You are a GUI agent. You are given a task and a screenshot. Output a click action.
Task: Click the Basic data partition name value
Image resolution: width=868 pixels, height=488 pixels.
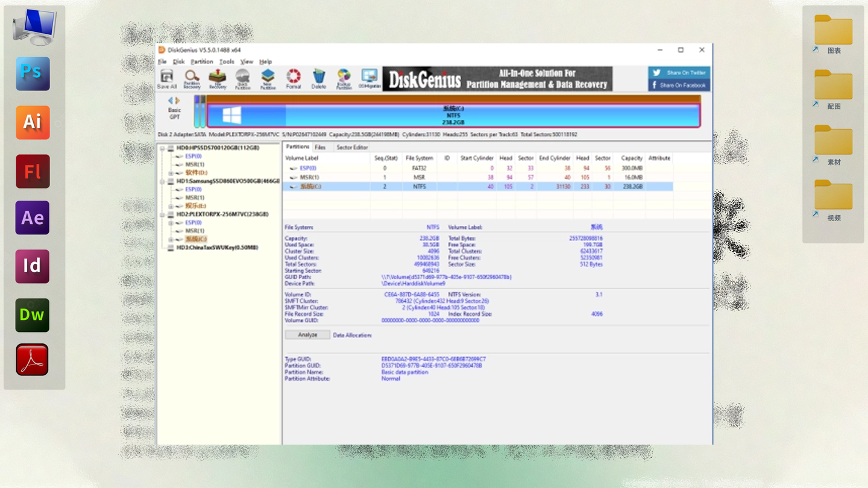pyautogui.click(x=404, y=372)
